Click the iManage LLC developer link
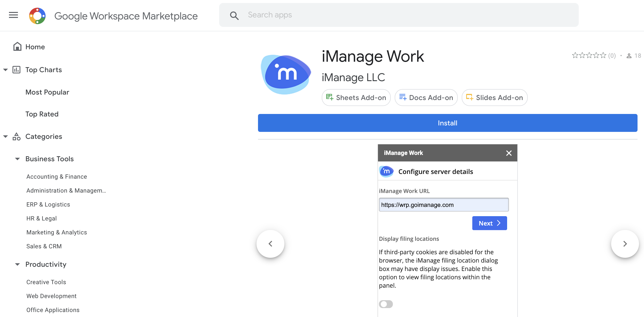Image resolution: width=644 pixels, height=317 pixels. 353,77
